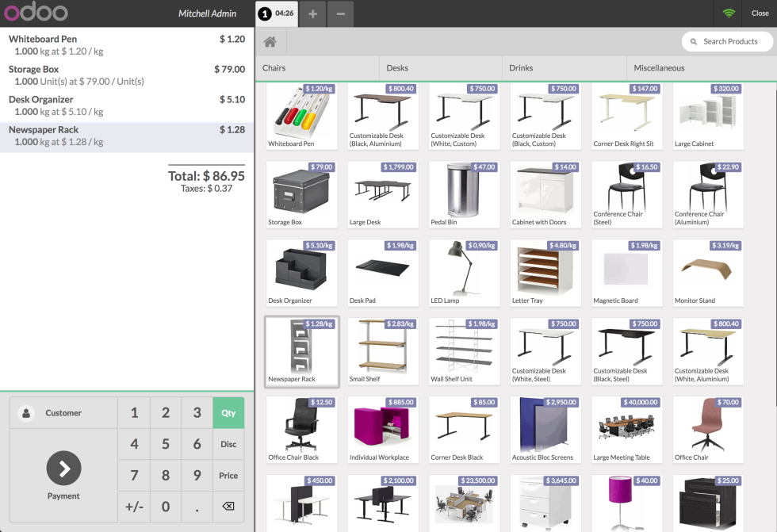Enable Qty input mode on the numpad
Screen dimensions: 777x532
click(228, 412)
